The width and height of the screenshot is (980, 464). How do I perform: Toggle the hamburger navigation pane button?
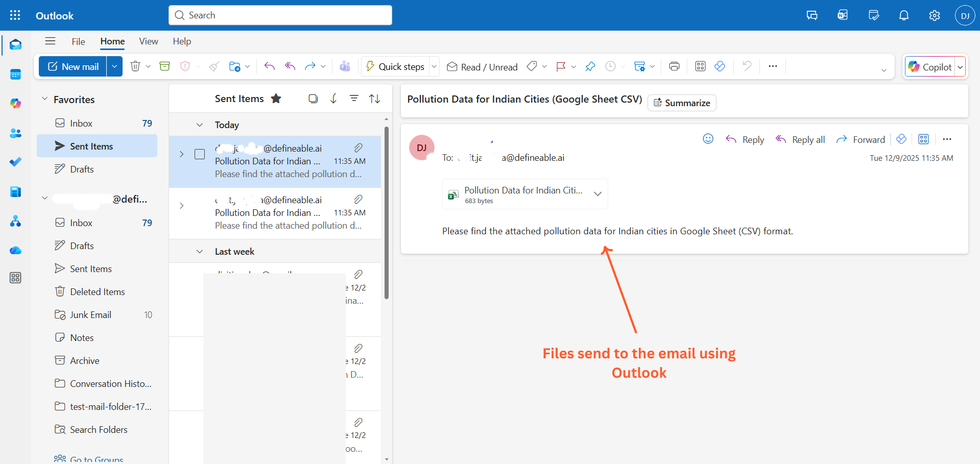click(x=50, y=41)
